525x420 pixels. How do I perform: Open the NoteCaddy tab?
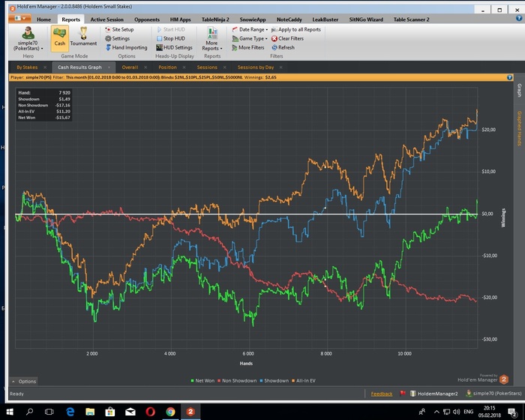[289, 19]
